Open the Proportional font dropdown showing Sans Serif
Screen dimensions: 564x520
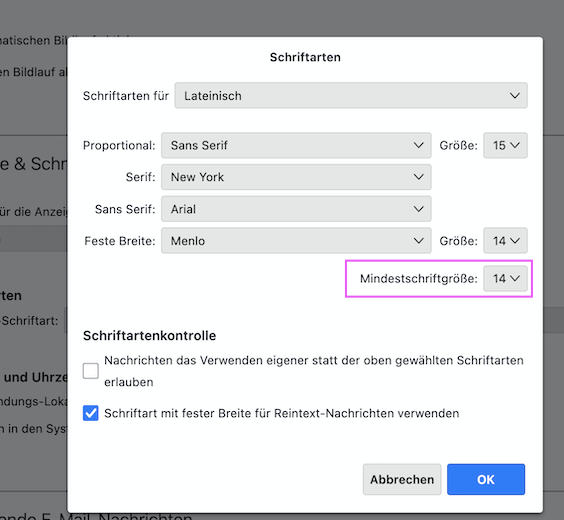[x=296, y=145]
